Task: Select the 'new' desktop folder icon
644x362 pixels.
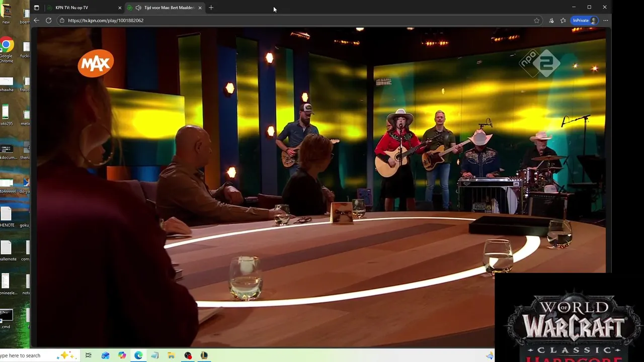Action: pyautogui.click(x=6, y=14)
